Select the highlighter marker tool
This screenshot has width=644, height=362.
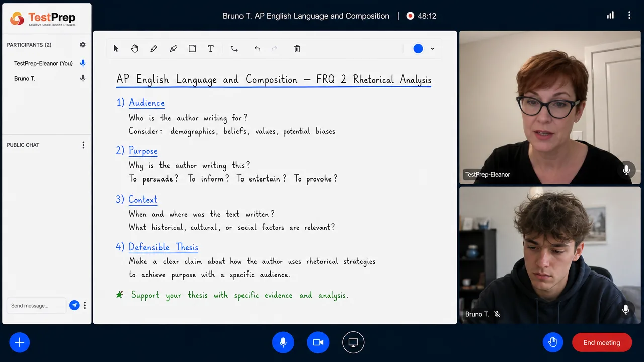tap(173, 49)
